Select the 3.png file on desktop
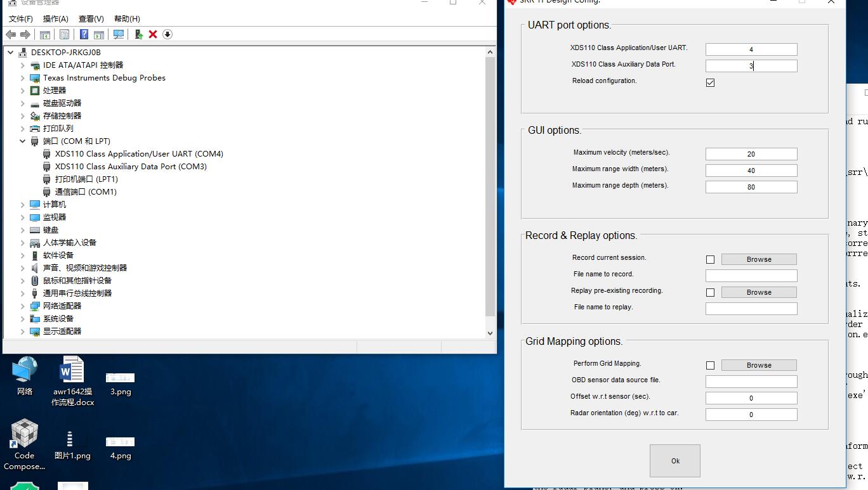The image size is (868, 490). pos(121,384)
